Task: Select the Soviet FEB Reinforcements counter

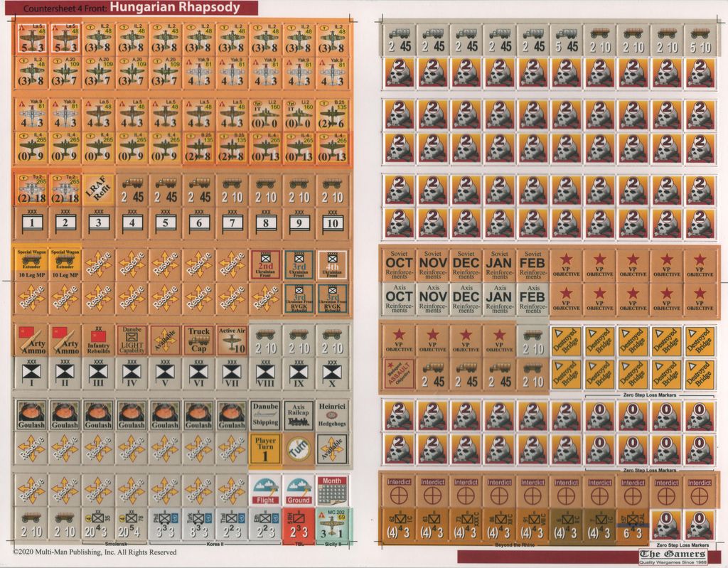Action: click(x=533, y=265)
